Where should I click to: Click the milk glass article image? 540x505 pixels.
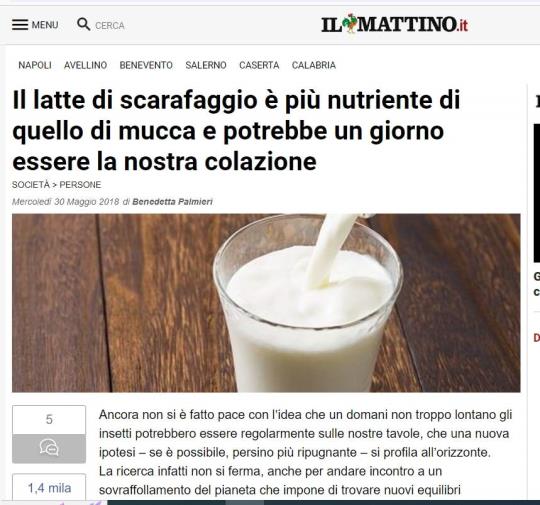pos(266,303)
